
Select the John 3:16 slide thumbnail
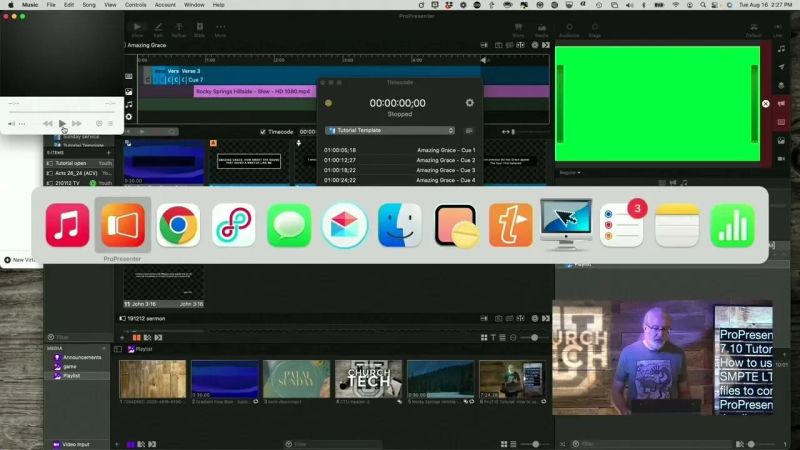click(x=163, y=287)
